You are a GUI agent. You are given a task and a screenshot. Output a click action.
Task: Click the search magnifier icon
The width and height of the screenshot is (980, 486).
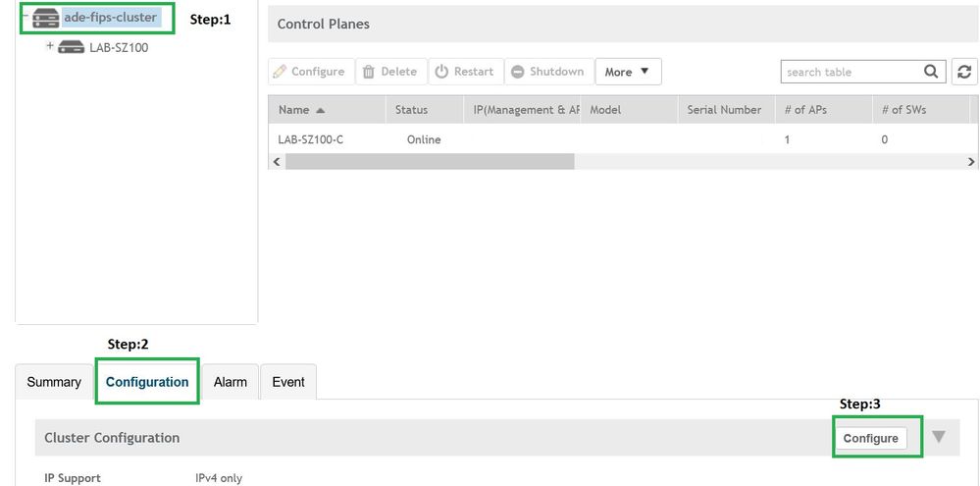coord(931,72)
